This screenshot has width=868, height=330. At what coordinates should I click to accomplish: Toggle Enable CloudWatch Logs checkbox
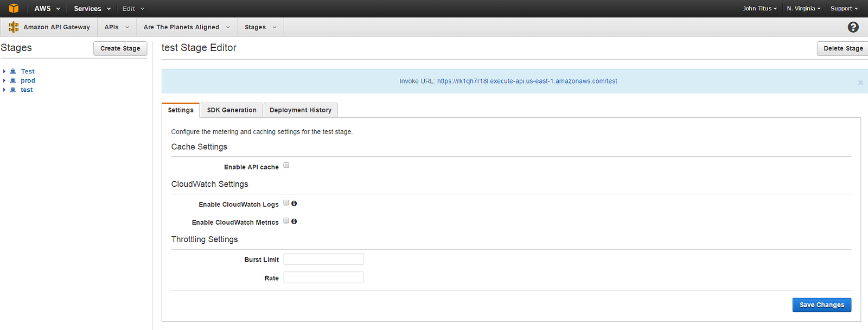(286, 203)
